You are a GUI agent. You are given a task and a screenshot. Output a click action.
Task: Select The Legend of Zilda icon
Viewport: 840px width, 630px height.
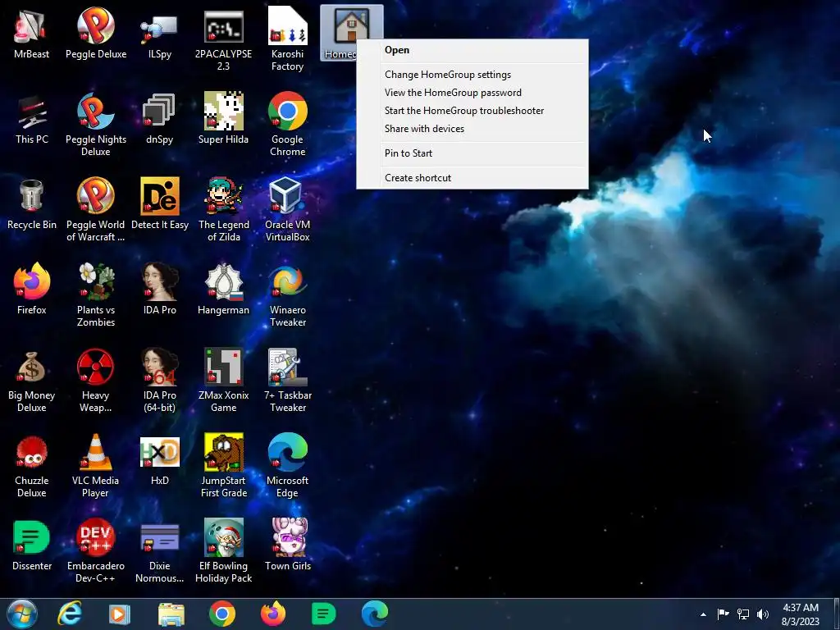pyautogui.click(x=223, y=211)
